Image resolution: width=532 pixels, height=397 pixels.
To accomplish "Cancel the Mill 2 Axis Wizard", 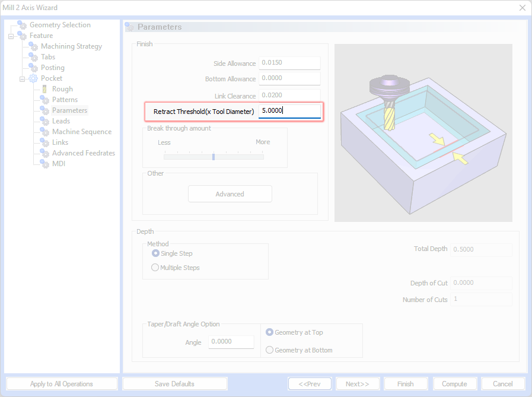I will (502, 384).
